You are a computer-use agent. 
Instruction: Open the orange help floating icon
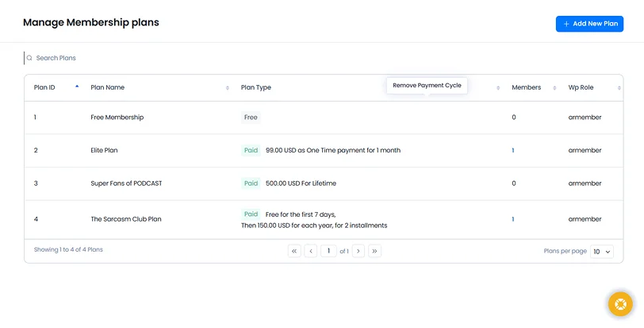620,304
